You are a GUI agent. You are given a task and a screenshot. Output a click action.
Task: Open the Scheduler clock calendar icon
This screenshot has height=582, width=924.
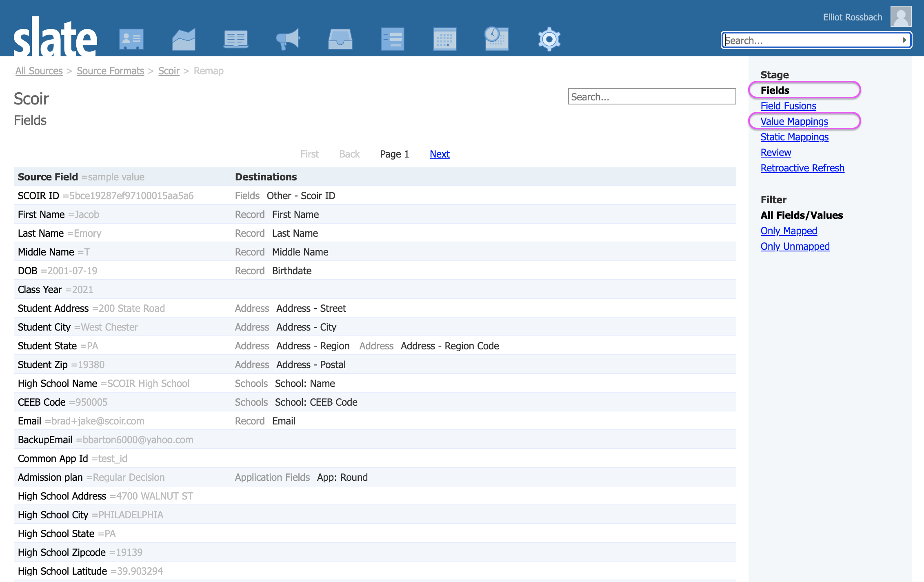click(496, 39)
